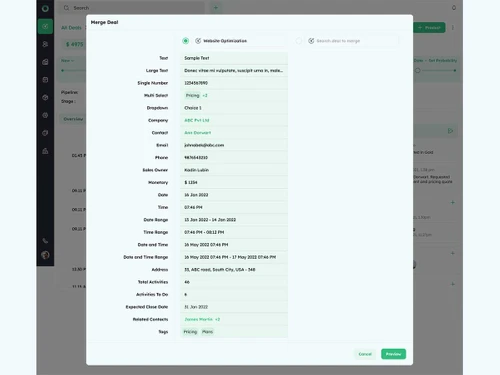Select the Large Text value starting "Donec vitae"
Image resolution: width=500 pixels, height=375 pixels.
[233, 70]
